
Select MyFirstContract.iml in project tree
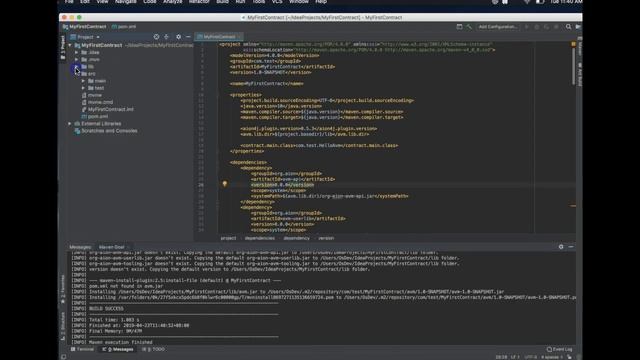[x=107, y=109]
